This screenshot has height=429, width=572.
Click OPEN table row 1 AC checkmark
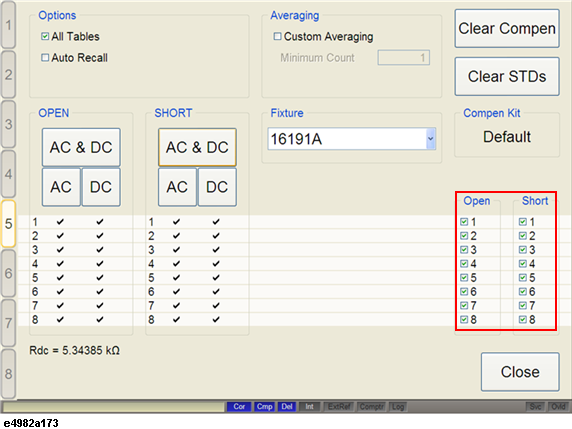pos(60,221)
